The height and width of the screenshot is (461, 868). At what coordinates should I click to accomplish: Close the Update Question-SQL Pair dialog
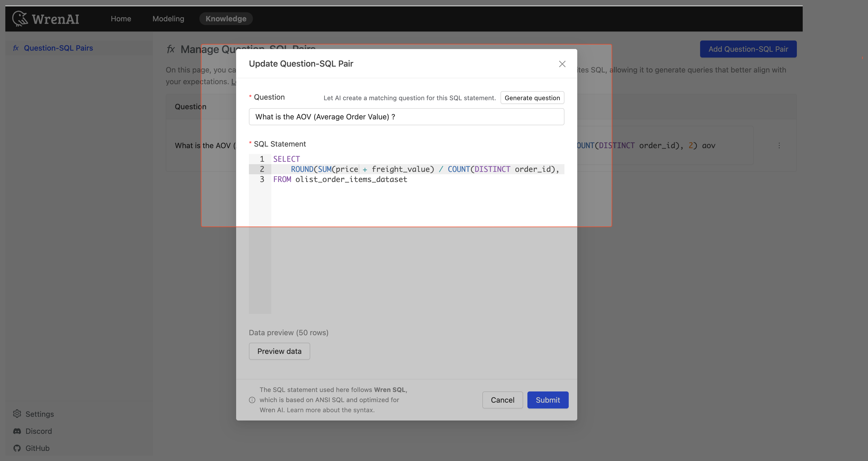click(x=562, y=64)
